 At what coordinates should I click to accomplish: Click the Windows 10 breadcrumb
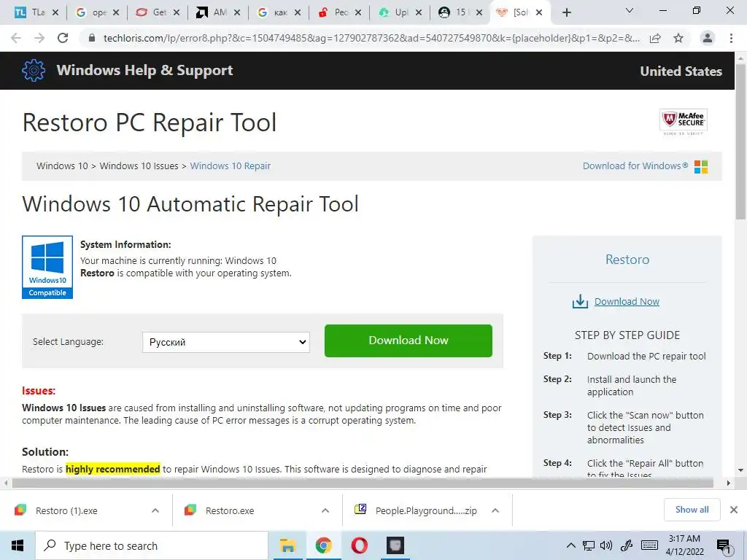click(62, 166)
